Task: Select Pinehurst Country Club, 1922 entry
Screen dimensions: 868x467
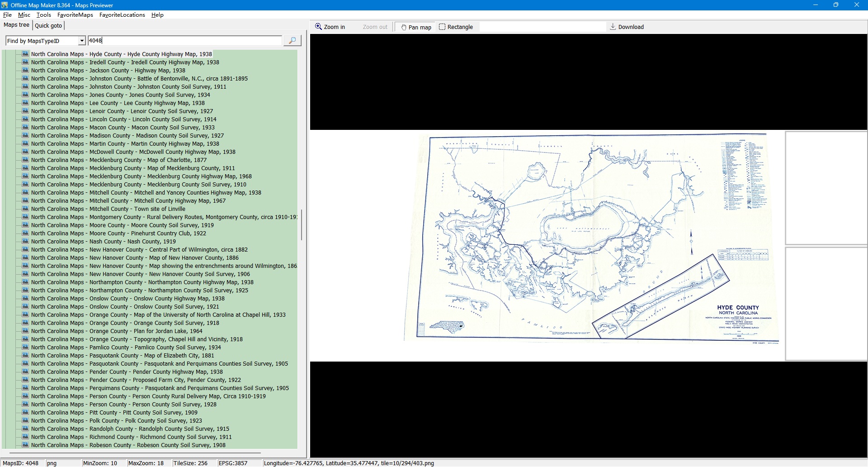Action: click(x=118, y=233)
